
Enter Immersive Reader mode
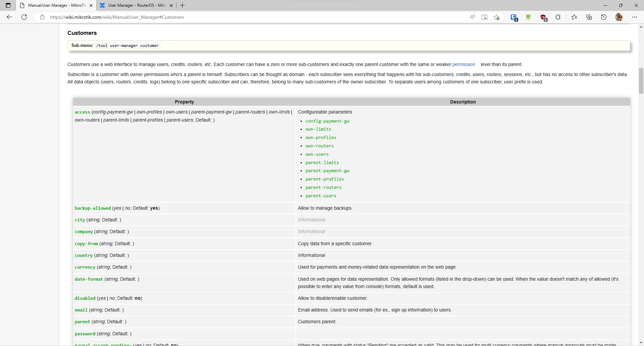pos(484,17)
